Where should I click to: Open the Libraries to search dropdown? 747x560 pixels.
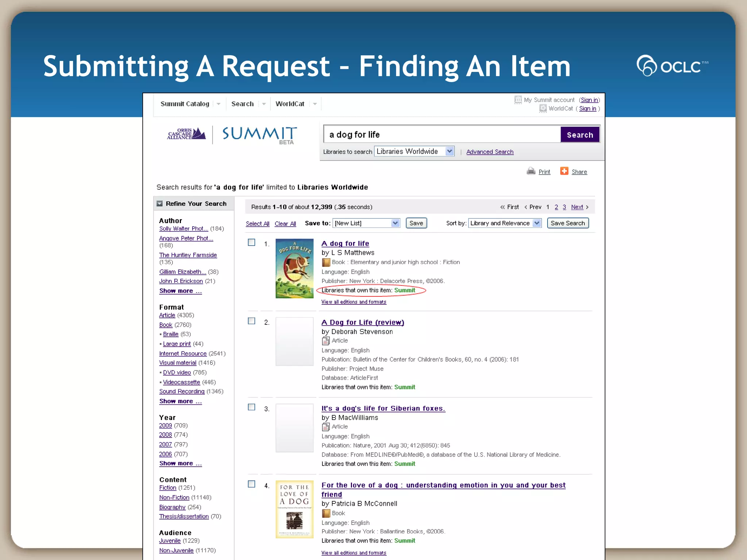coord(414,151)
